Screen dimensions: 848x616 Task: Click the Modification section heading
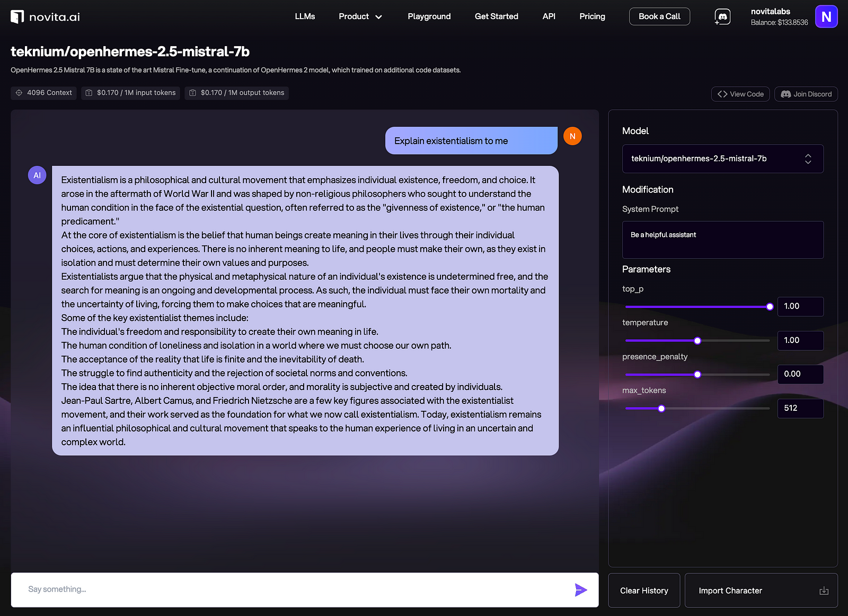[648, 189]
